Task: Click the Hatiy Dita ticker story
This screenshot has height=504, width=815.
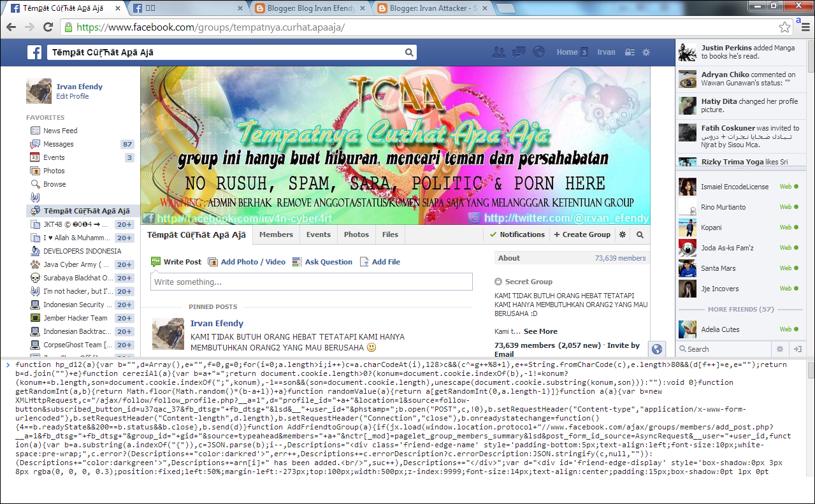Action: point(739,106)
